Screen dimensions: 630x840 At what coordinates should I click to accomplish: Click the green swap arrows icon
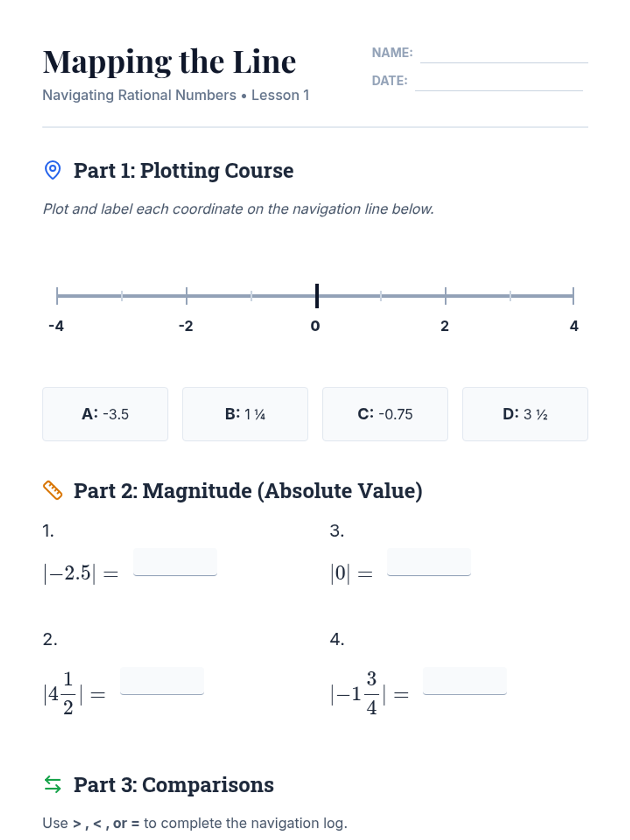(52, 784)
